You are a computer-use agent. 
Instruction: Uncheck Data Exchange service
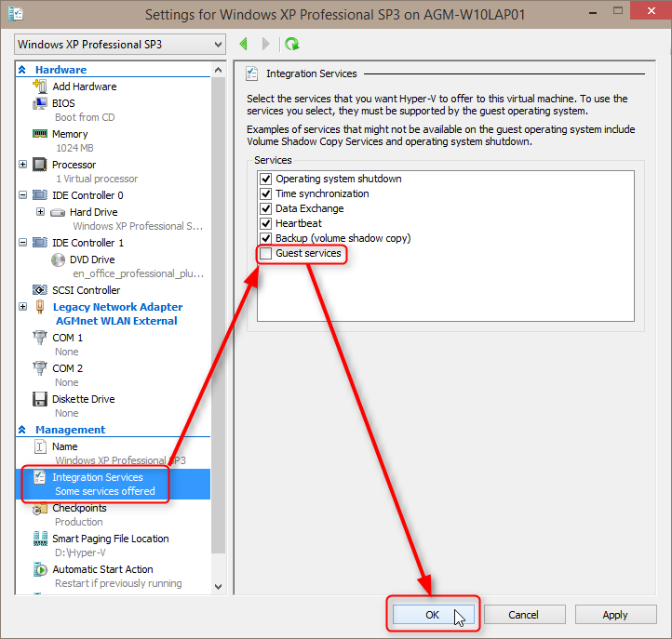(x=265, y=208)
